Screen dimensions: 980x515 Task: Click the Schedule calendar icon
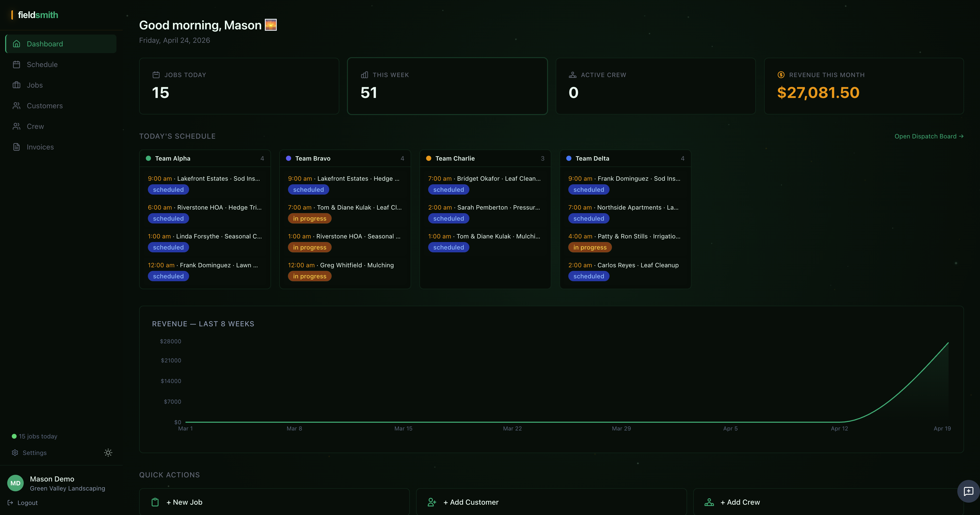tap(16, 64)
